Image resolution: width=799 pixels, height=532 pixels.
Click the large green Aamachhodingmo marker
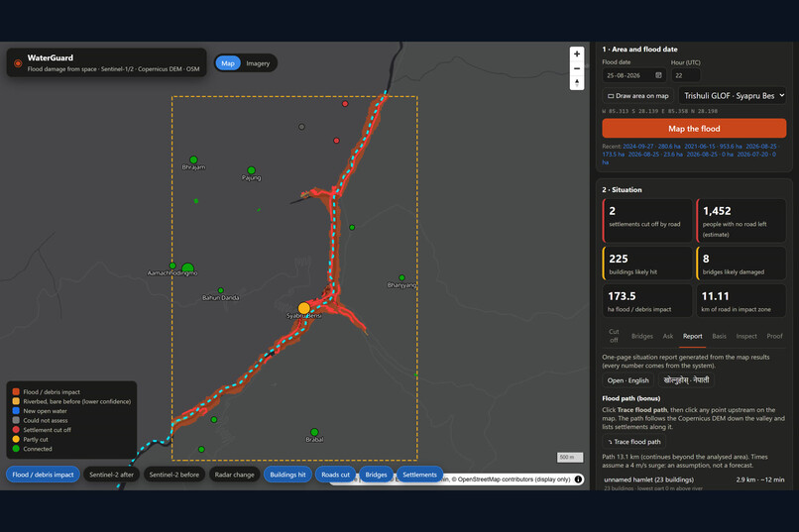[x=187, y=267]
